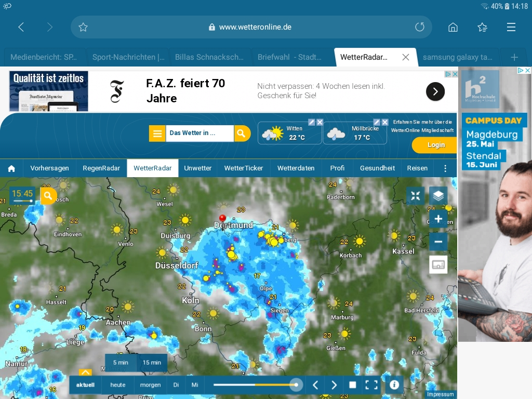Open WetterTicker menu item
The image size is (532, 399).
tap(244, 168)
